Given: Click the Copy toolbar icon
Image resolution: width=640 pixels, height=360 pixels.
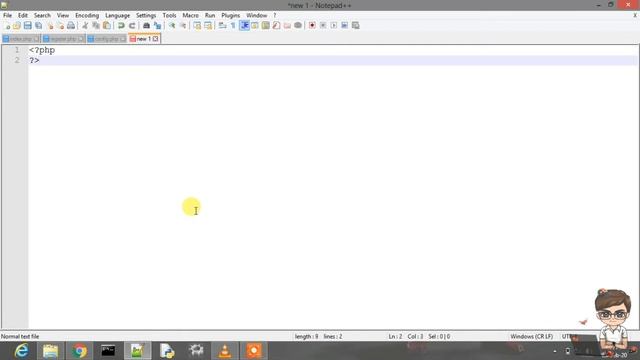Looking at the screenshot, I should click(x=96, y=25).
